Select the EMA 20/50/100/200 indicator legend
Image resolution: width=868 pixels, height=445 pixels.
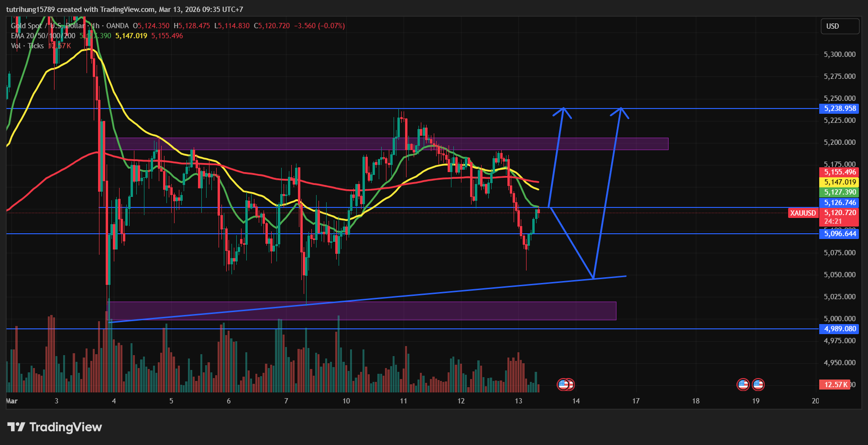coord(43,36)
